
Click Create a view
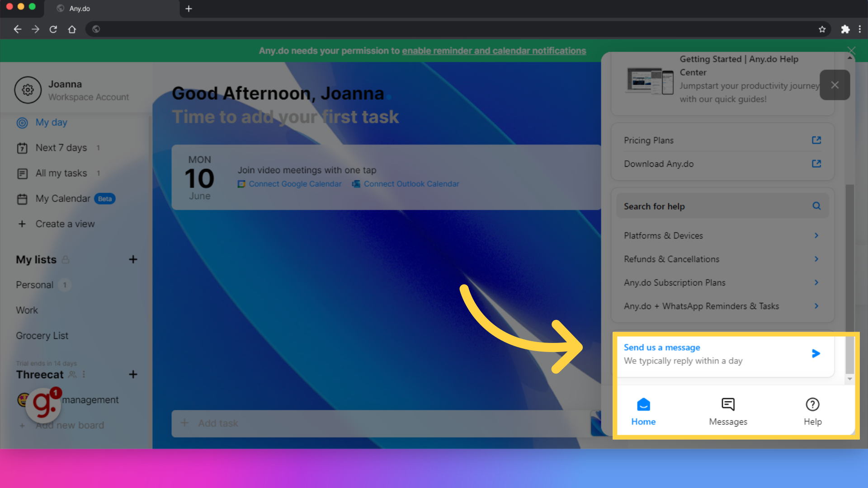56,224
